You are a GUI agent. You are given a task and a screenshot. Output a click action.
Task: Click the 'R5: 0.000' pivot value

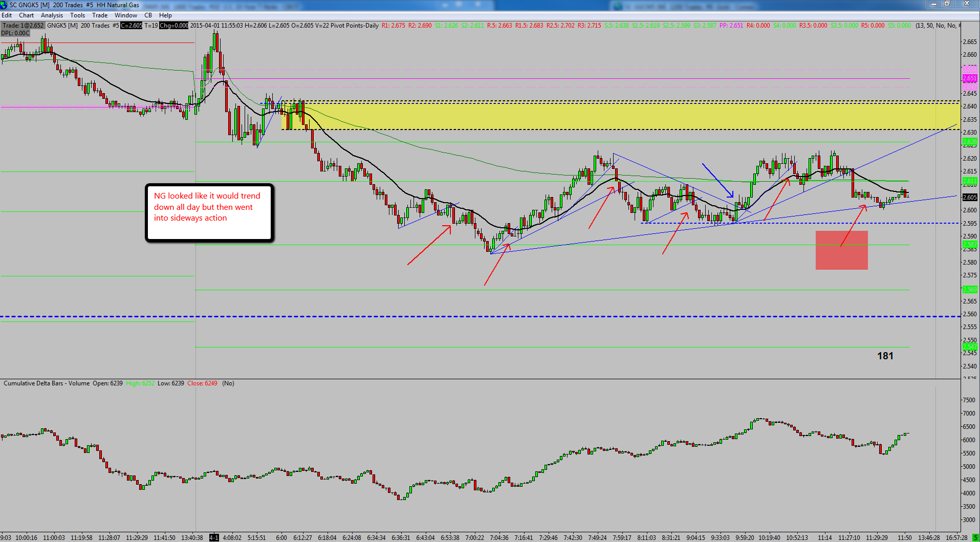[x=873, y=26]
